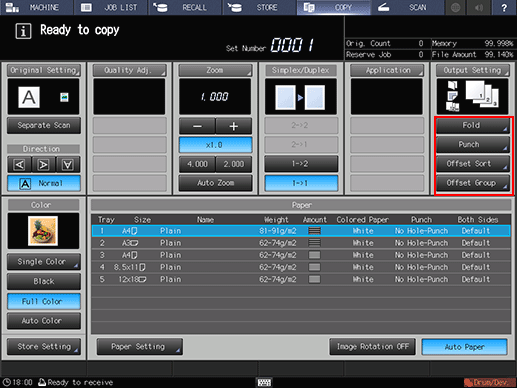The width and height of the screenshot is (517, 388).
Task: Switch to the SCAN tab
Action: point(407,7)
